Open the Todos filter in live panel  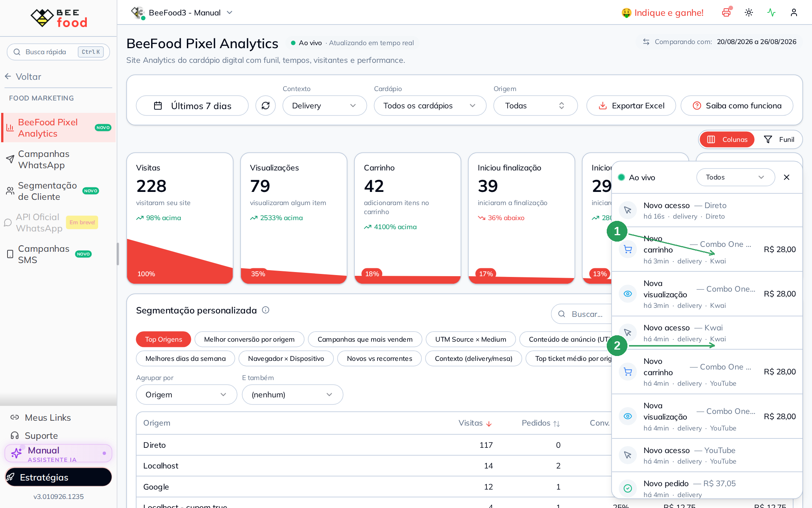pyautogui.click(x=735, y=177)
